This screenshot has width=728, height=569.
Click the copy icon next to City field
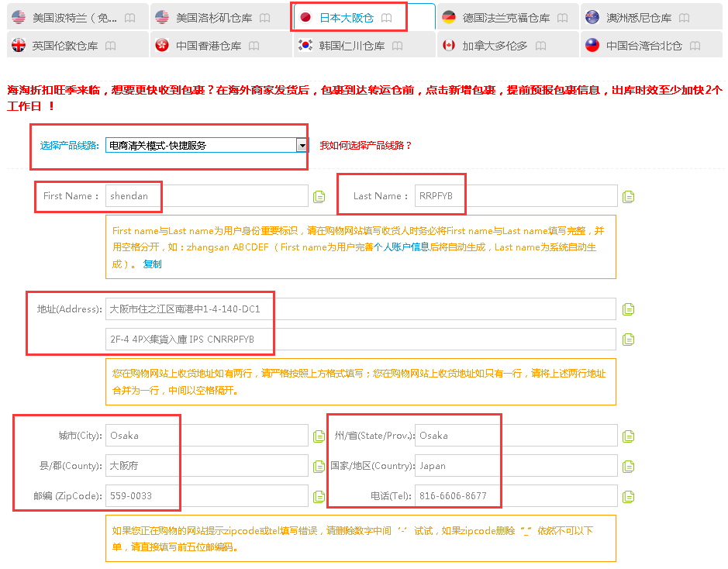[319, 436]
